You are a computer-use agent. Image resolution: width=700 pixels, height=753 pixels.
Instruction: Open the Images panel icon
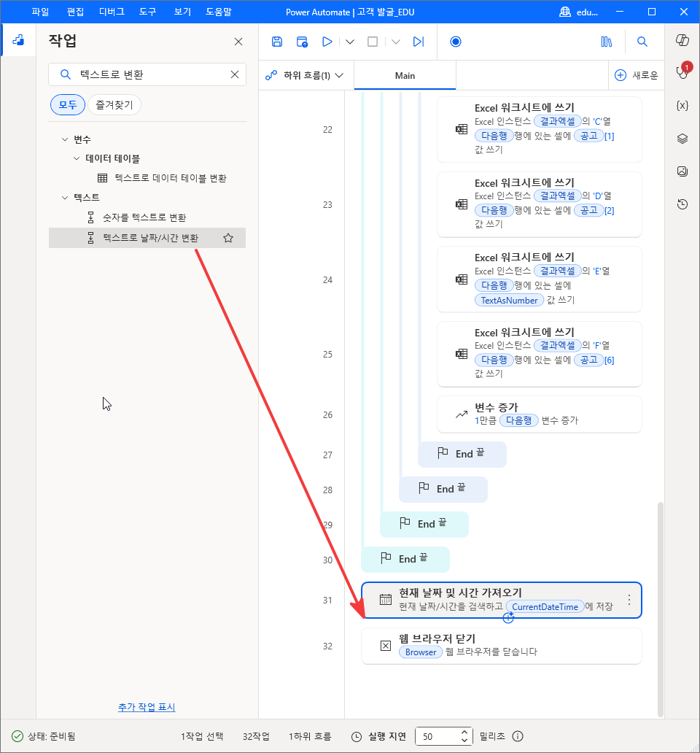point(682,171)
